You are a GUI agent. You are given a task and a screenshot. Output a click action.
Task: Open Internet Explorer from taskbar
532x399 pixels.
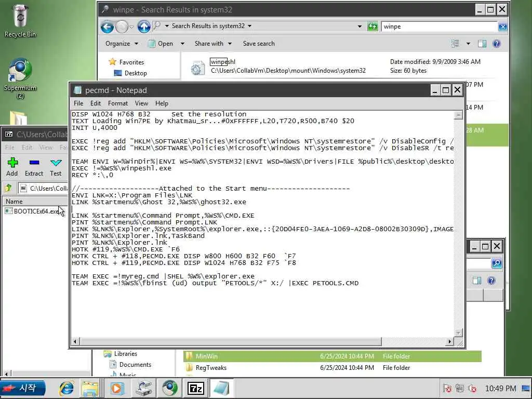point(66,389)
